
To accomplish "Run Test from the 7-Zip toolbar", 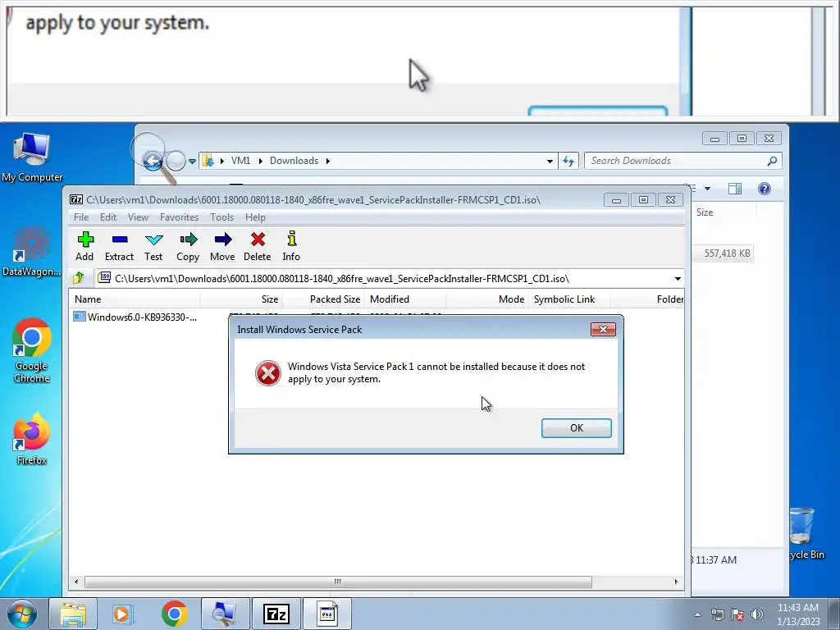I will tap(153, 246).
